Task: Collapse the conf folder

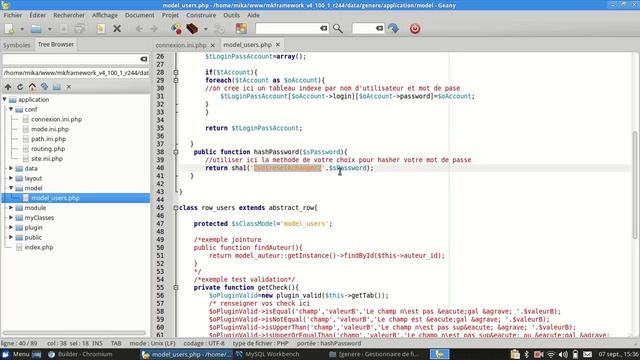Action: [x=11, y=109]
